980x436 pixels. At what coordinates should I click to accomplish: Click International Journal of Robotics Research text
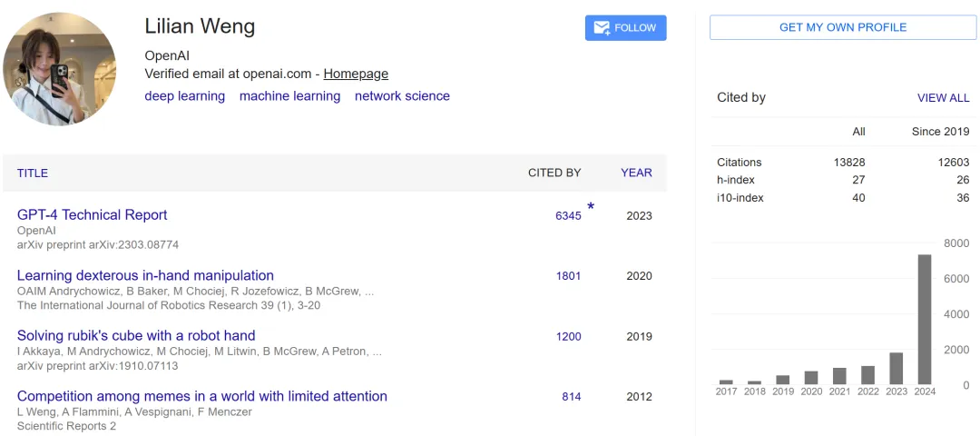[170, 306]
